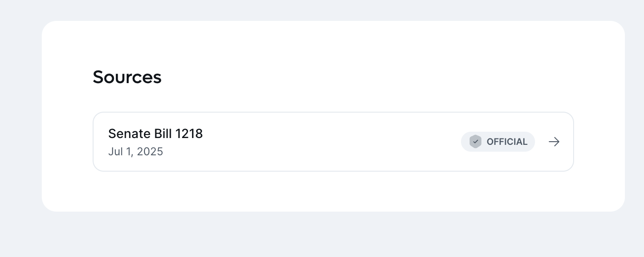Click the right arrow icon on Senate Bill card
The image size is (644, 257).
(x=554, y=142)
